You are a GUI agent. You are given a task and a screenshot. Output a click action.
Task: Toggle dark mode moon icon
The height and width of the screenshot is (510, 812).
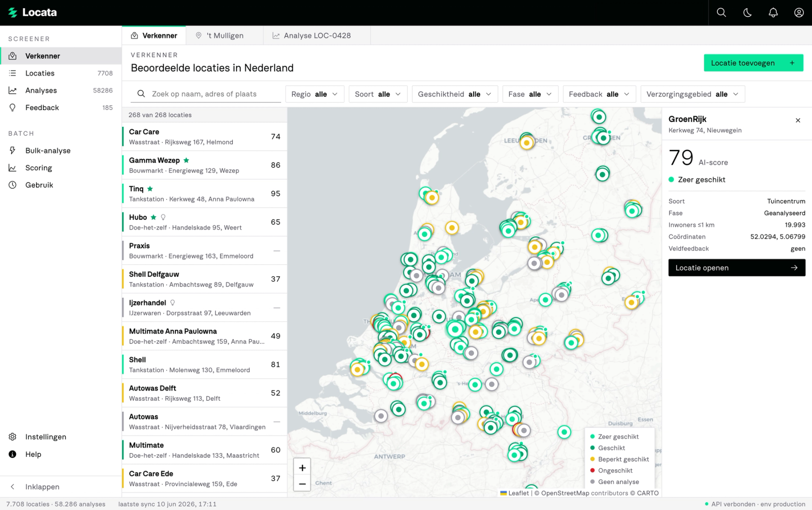[x=747, y=13]
